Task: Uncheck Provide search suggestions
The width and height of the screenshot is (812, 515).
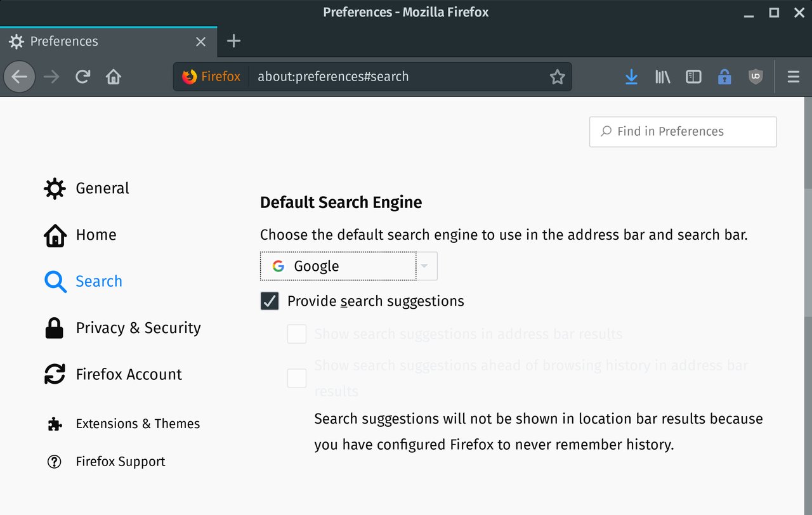Action: pos(270,301)
